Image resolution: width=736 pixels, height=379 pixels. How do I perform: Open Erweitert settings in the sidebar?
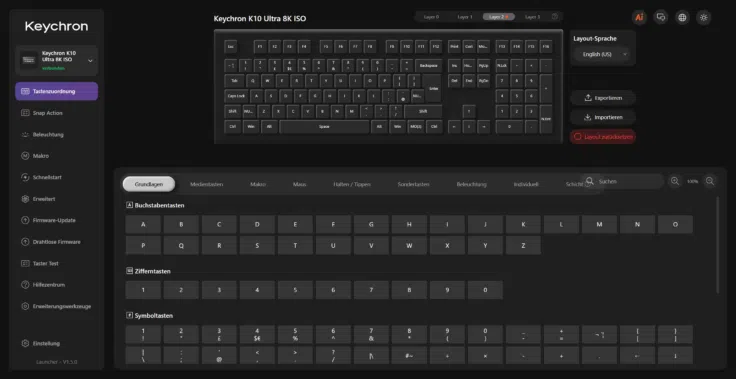coord(57,199)
